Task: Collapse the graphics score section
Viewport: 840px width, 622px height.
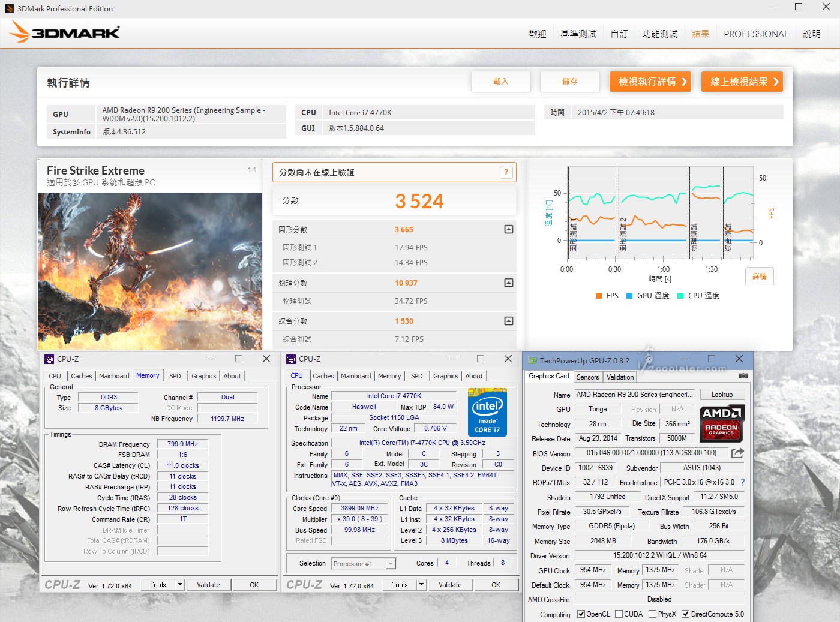Action: (509, 229)
